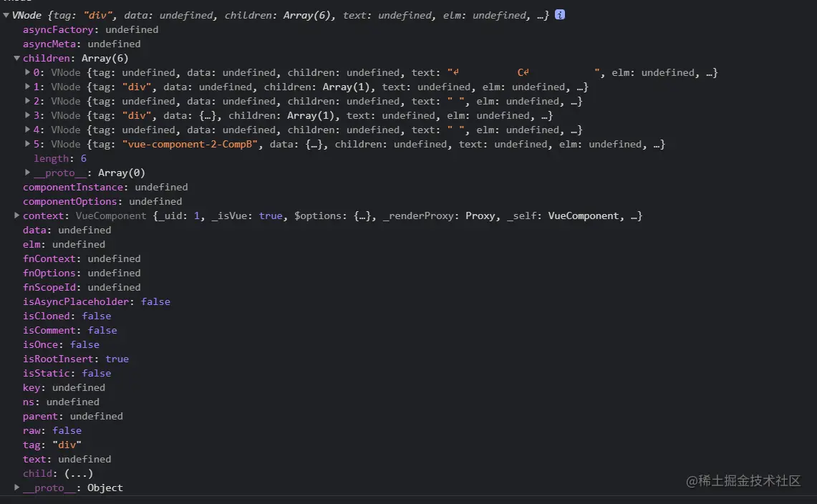The height and width of the screenshot is (504, 817).
Task: Expand children __proto__ Array(0)
Action: coord(28,172)
